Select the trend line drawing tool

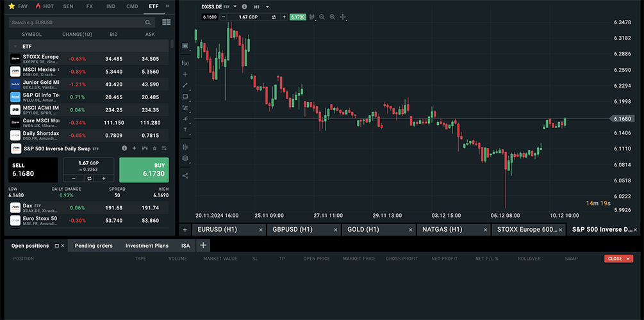tap(185, 85)
